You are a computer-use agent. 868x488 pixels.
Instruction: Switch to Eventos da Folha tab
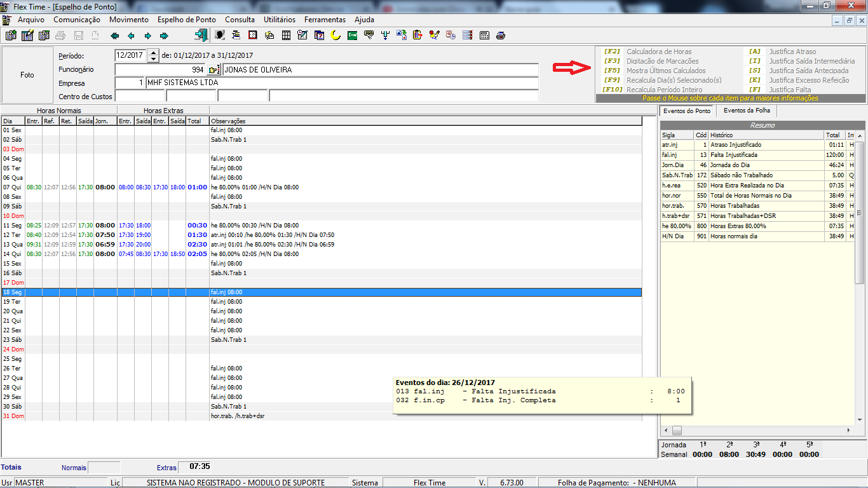747,111
